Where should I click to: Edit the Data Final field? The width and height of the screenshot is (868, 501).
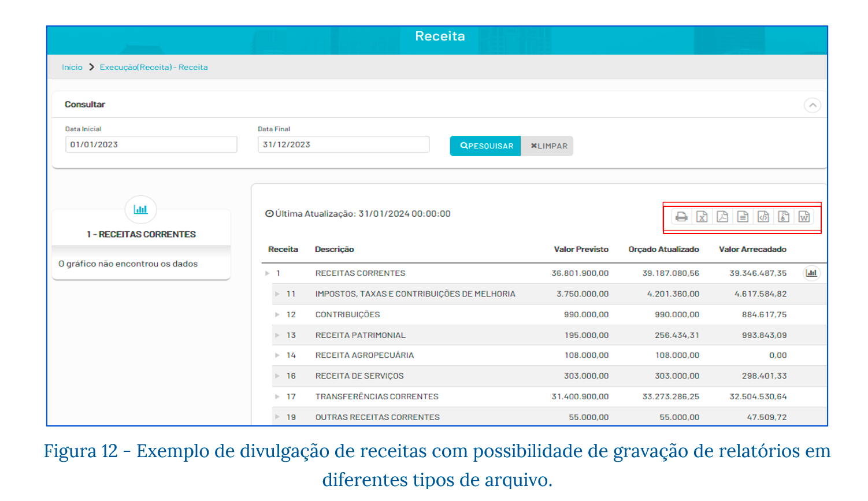(x=344, y=144)
